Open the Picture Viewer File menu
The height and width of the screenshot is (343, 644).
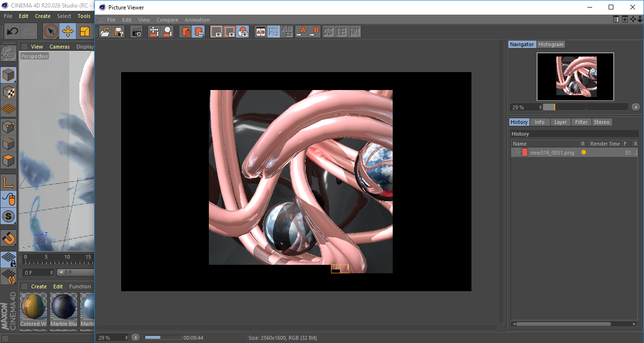click(111, 20)
